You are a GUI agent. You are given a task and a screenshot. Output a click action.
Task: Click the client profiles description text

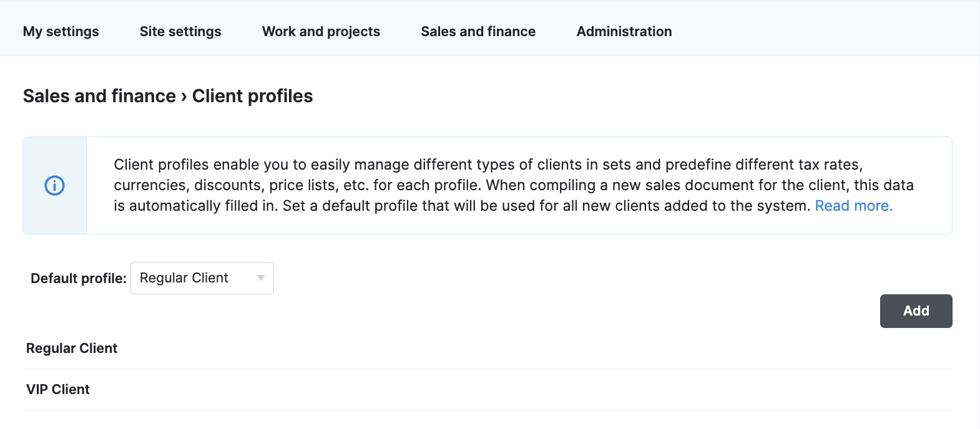click(x=513, y=185)
